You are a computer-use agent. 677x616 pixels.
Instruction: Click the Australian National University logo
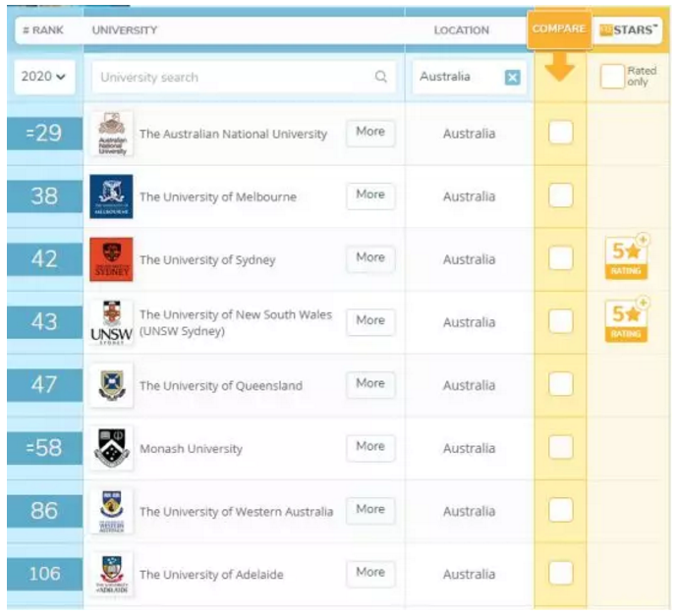(111, 134)
